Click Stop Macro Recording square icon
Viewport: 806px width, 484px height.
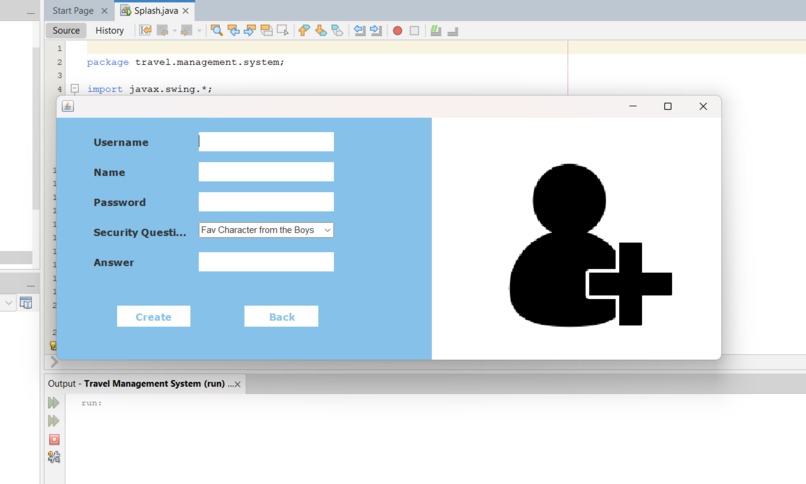(414, 31)
